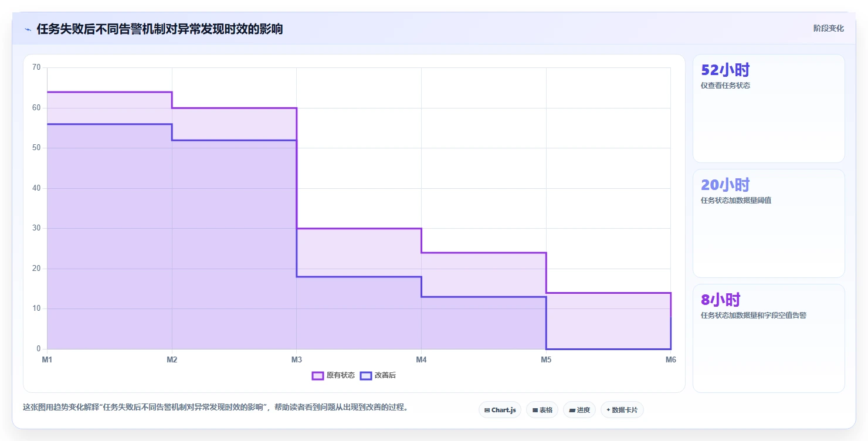868x441 pixels.
Task: Select the 52小时 value
Action: [725, 70]
